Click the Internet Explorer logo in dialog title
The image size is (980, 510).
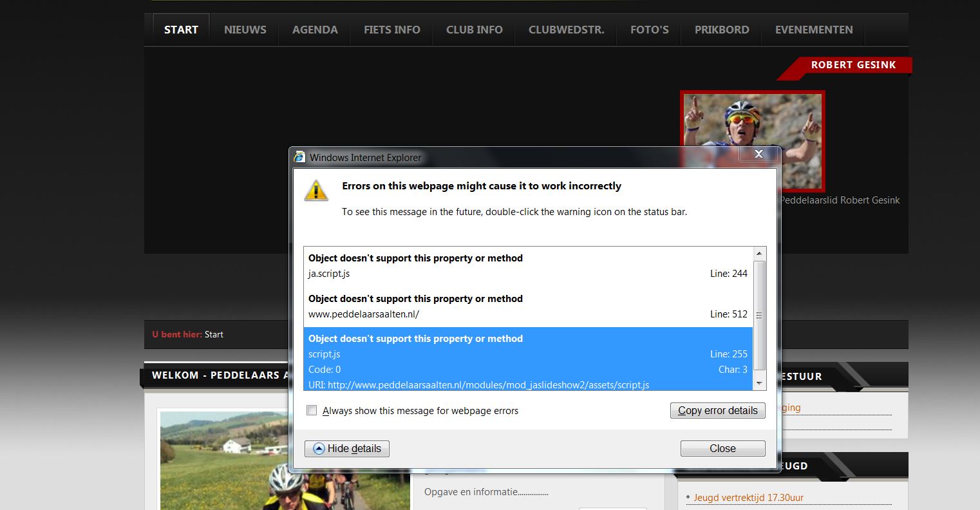tap(299, 157)
